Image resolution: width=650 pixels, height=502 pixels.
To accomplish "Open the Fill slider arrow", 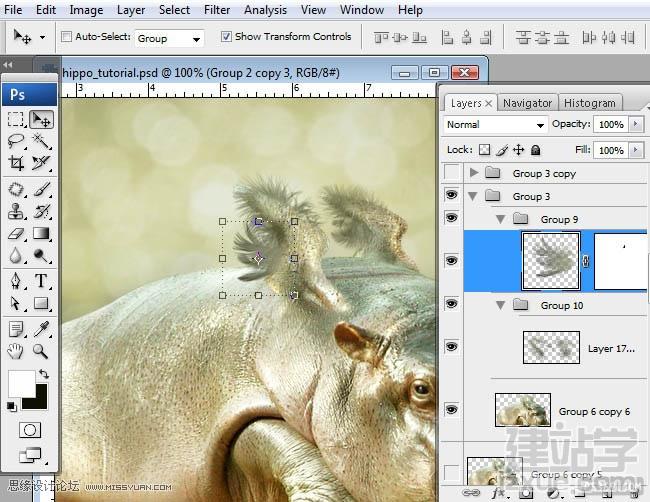I will tap(636, 150).
